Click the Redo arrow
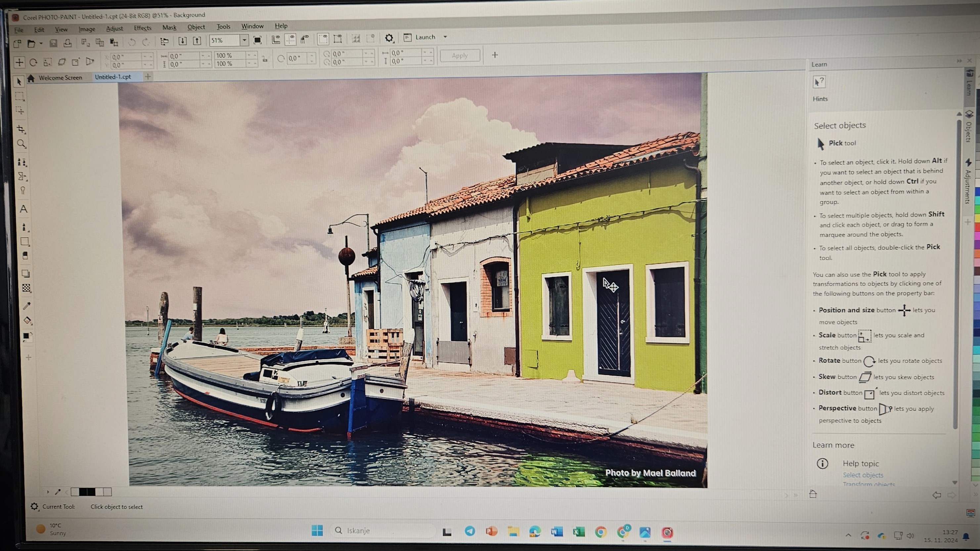This screenshot has height=551, width=980. 146,42
